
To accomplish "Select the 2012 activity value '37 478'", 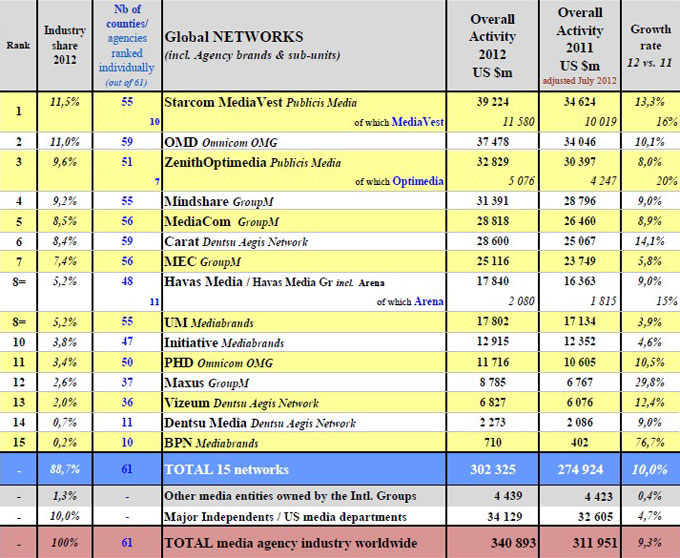I will tap(493, 142).
